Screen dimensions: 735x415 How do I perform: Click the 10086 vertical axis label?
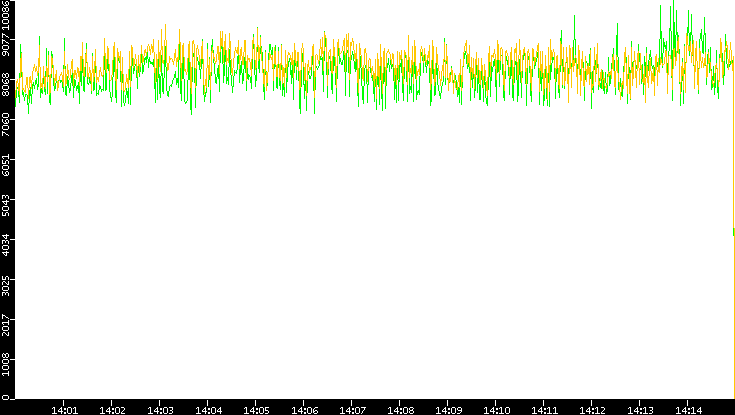pyautogui.click(x=5, y=14)
